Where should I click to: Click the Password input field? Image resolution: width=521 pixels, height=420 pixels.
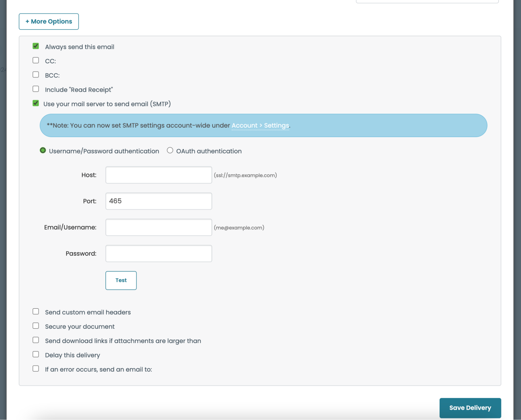pos(158,254)
